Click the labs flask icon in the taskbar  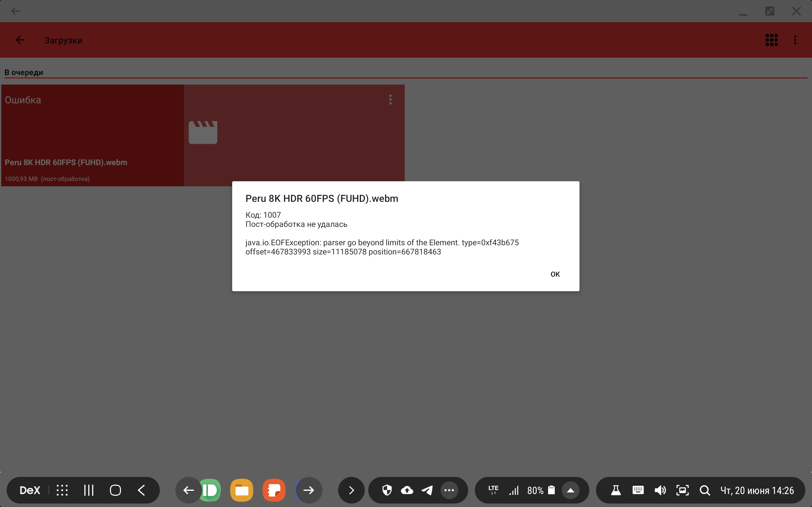[x=616, y=490]
